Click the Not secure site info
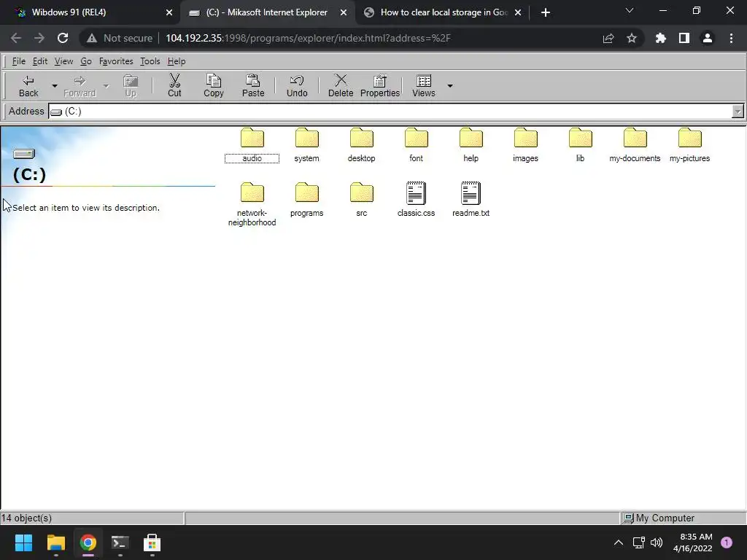Image resolution: width=747 pixels, height=560 pixels. [119, 38]
